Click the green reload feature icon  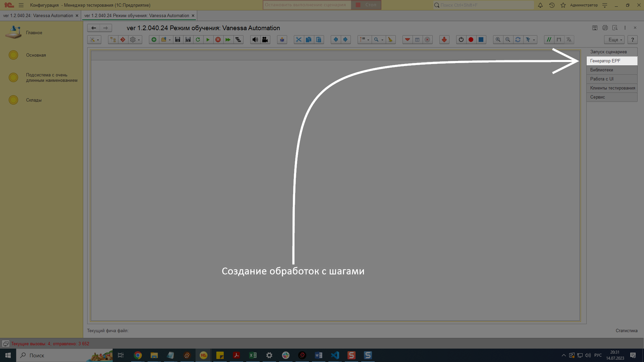tap(198, 40)
